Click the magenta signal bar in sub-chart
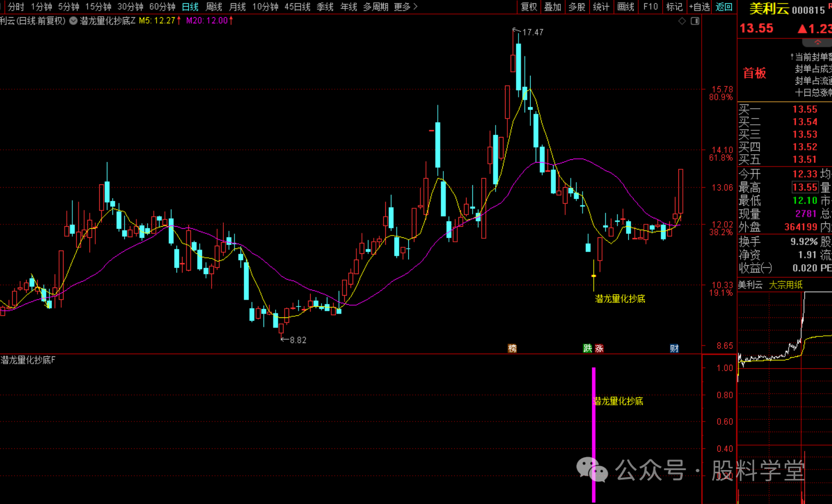The width and height of the screenshot is (832, 504). click(594, 434)
